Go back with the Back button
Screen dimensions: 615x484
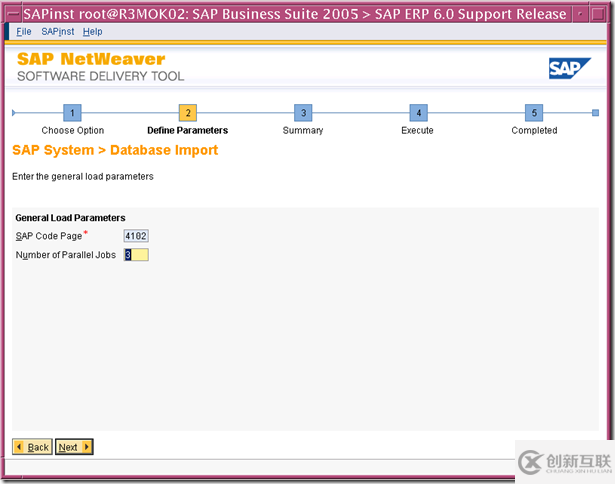click(32, 447)
